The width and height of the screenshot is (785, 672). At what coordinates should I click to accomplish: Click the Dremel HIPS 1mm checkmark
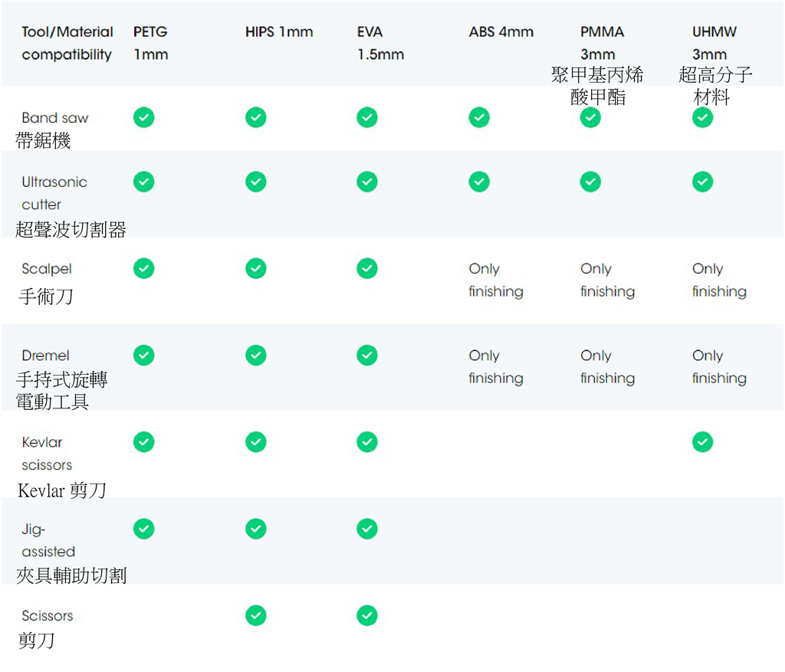pos(255,356)
